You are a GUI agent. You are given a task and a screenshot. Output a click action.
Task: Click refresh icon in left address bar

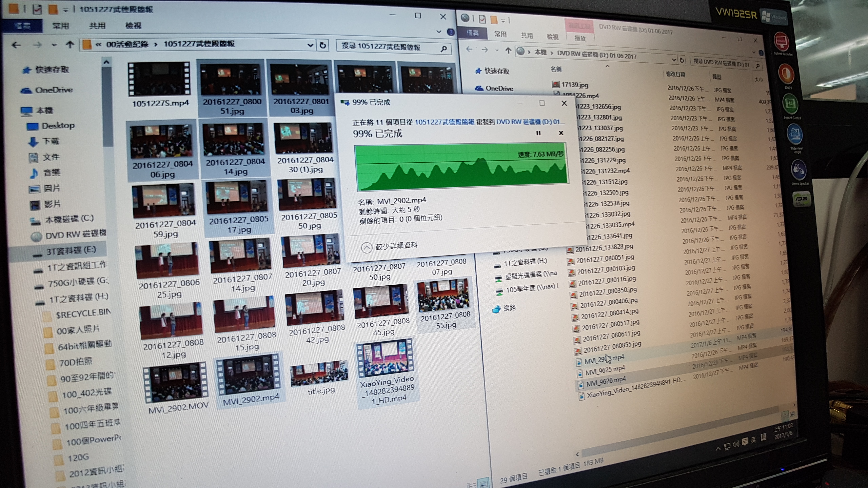(323, 45)
